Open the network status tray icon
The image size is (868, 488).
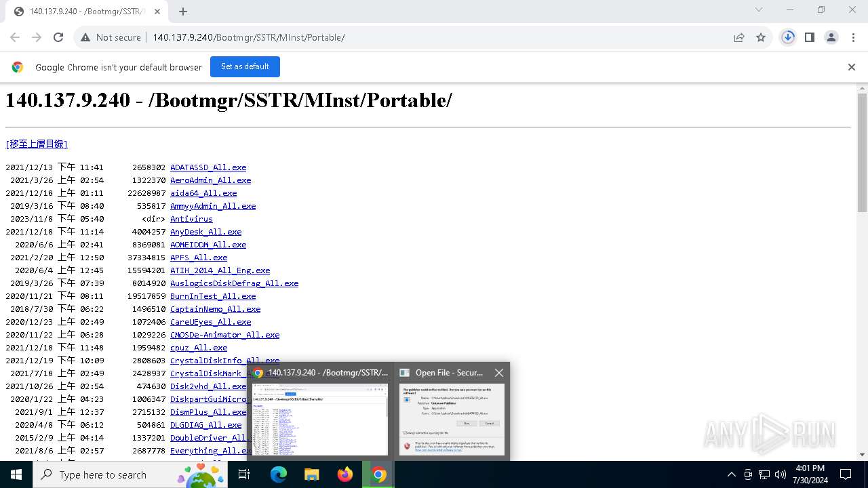pyautogui.click(x=764, y=474)
